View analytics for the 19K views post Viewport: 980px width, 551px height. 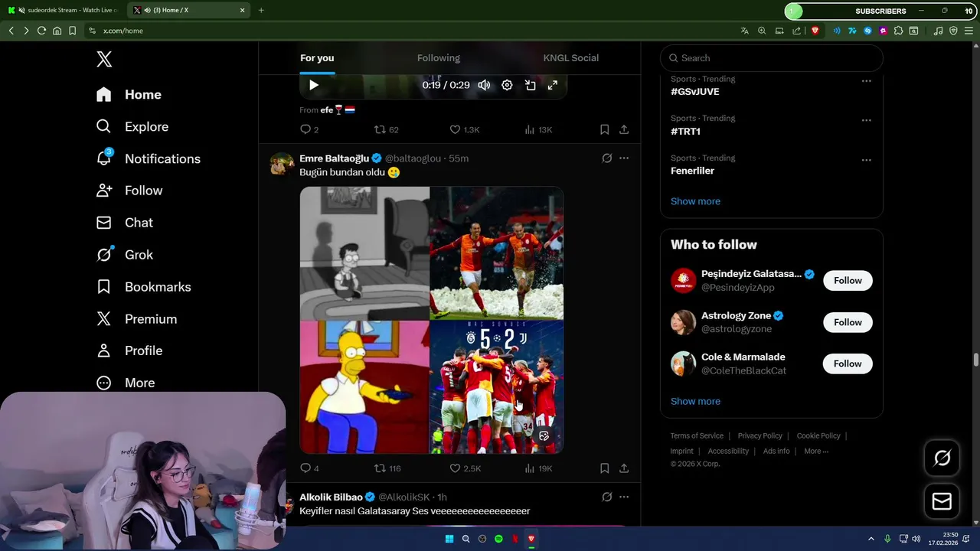click(538, 468)
